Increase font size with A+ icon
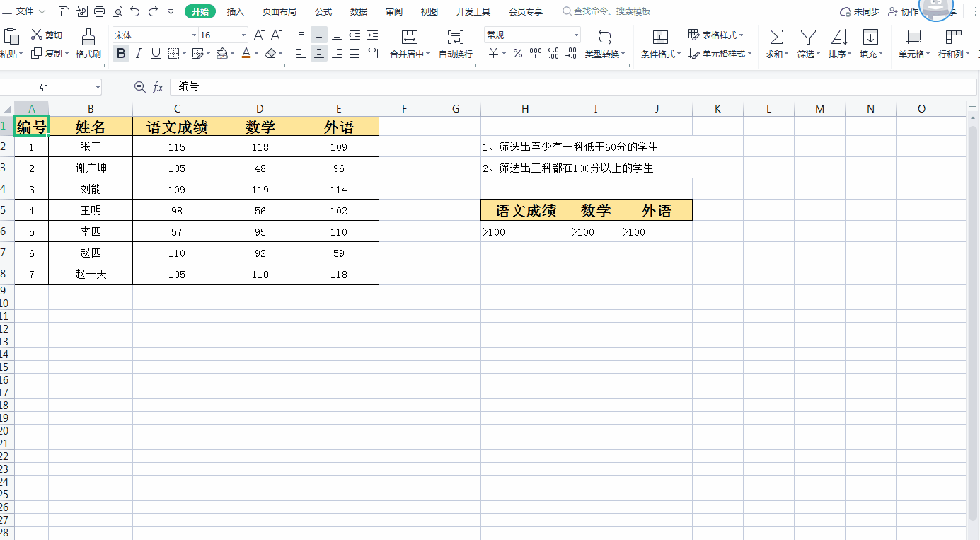Screen dimensions: 980x540 coord(259,35)
